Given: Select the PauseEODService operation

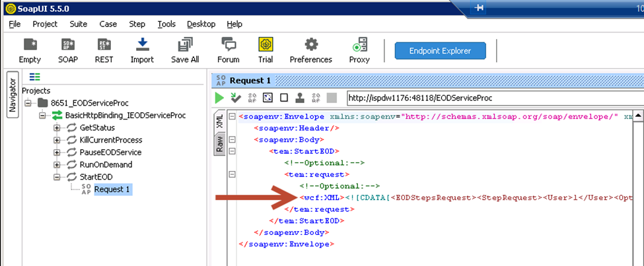Looking at the screenshot, I should (110, 152).
